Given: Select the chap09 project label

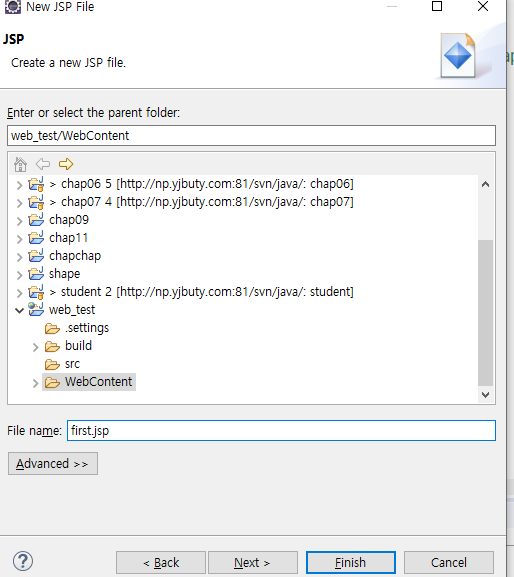Looking at the screenshot, I should point(69,220).
